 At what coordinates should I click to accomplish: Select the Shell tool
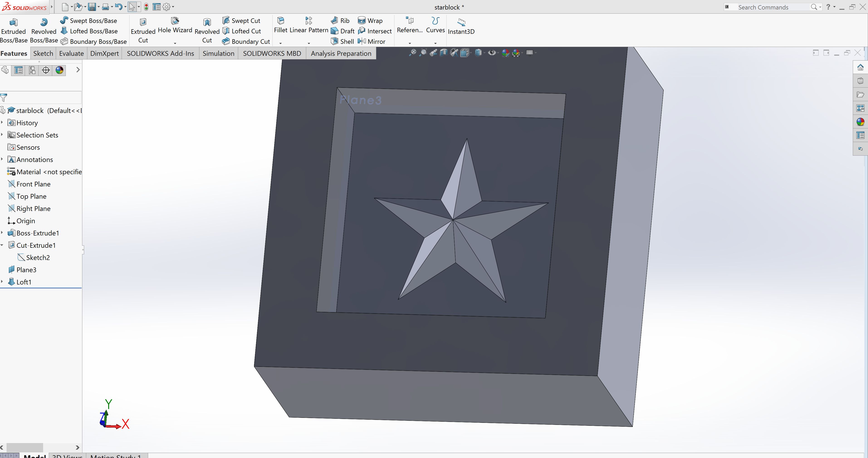coord(342,42)
